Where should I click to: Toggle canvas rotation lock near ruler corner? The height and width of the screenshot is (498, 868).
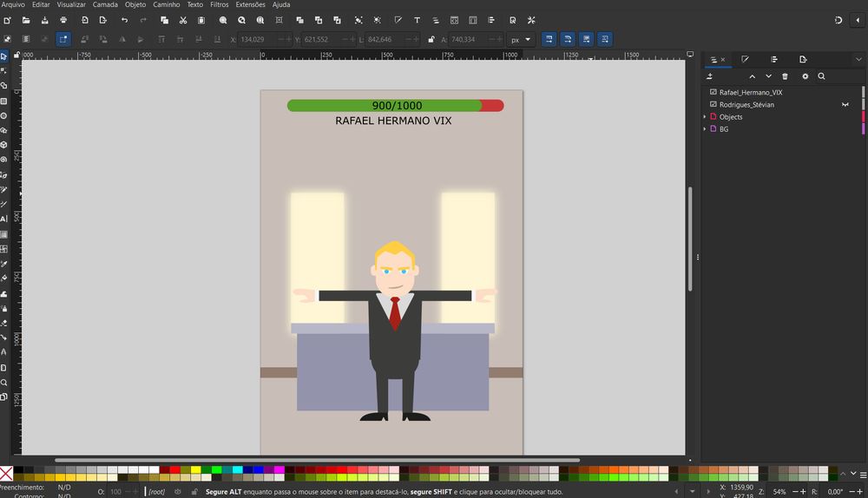(16, 55)
